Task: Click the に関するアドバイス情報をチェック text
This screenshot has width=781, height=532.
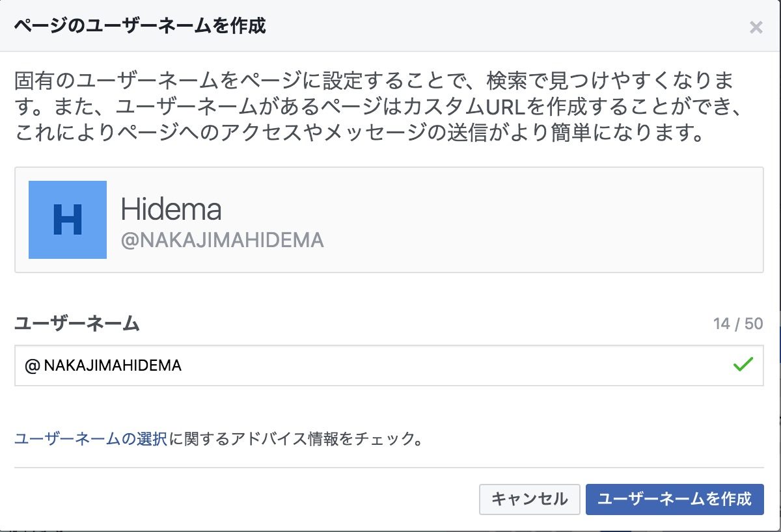Action: [297, 439]
